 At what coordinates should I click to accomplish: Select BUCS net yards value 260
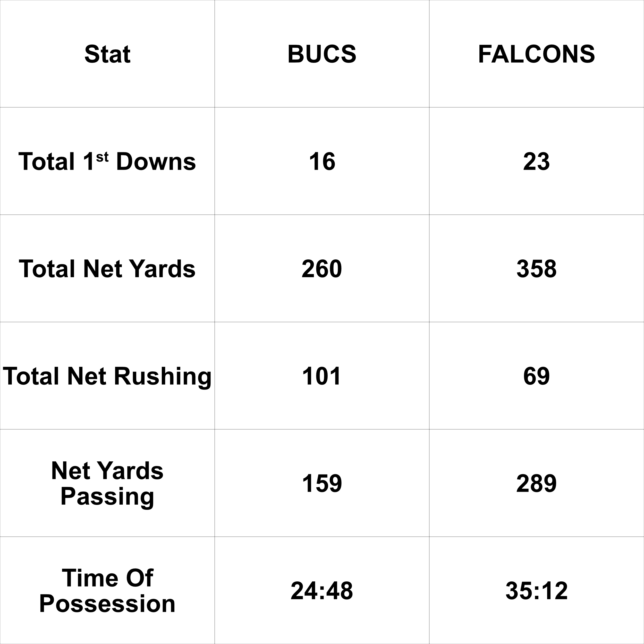pos(322,269)
